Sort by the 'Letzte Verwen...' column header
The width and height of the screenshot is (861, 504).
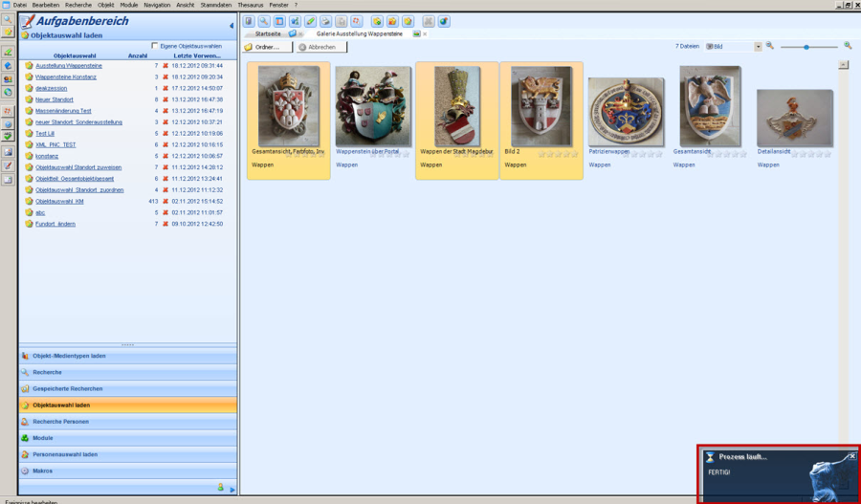coord(197,55)
